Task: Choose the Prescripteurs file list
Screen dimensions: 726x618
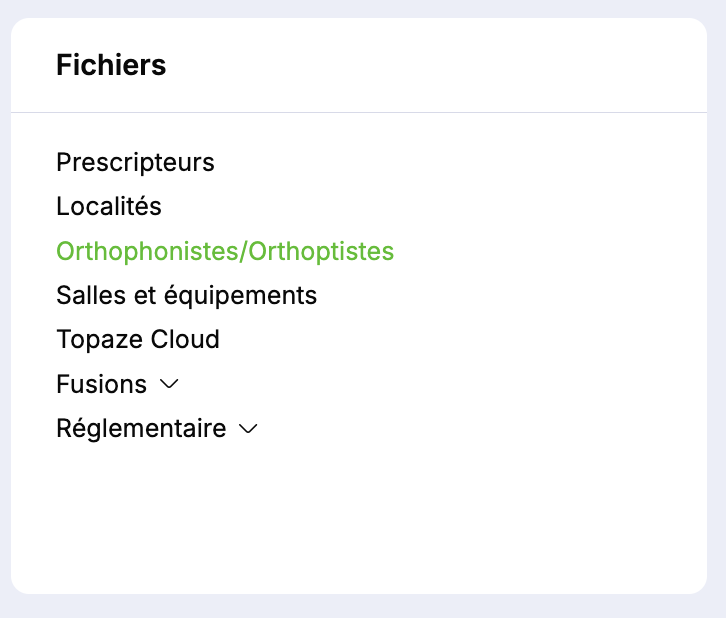Action: tap(135, 162)
